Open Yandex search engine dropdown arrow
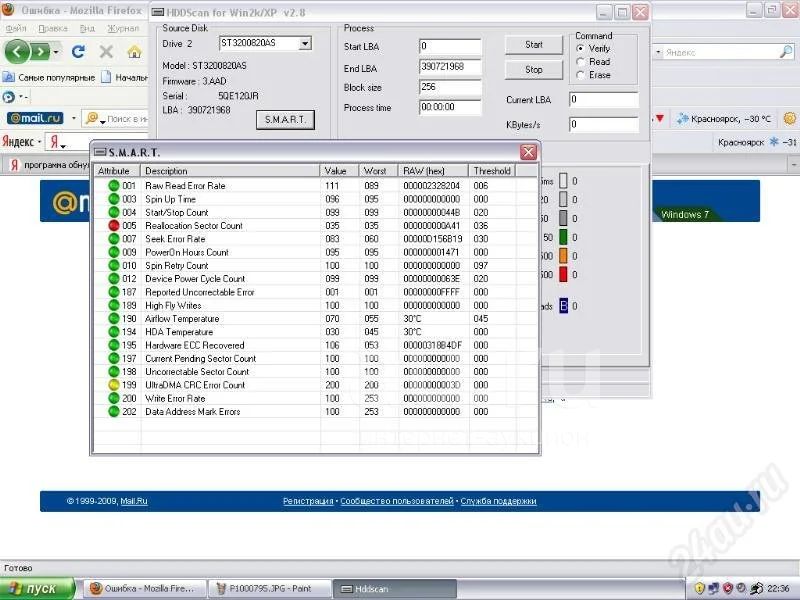The image size is (800, 600). point(659,52)
